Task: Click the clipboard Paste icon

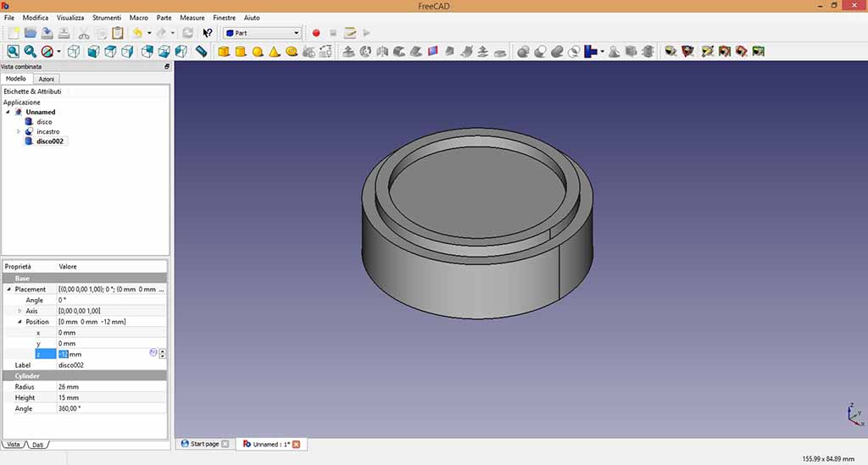Action: click(x=117, y=33)
